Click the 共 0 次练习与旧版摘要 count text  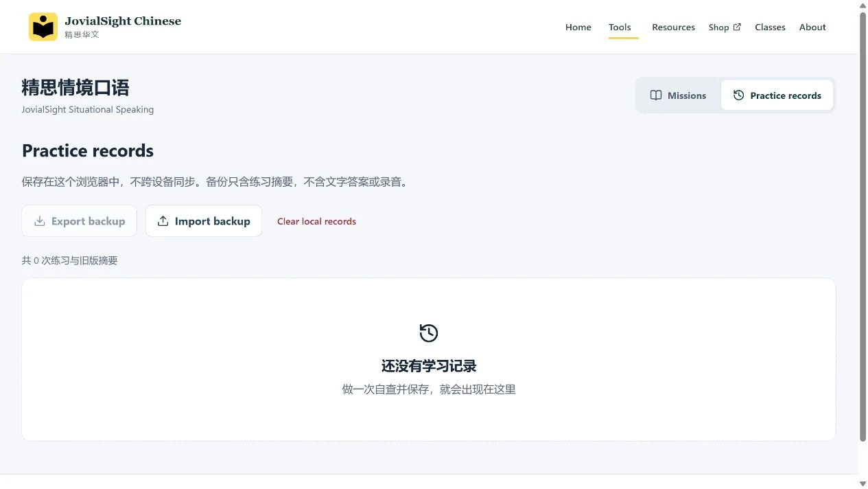[x=70, y=260]
